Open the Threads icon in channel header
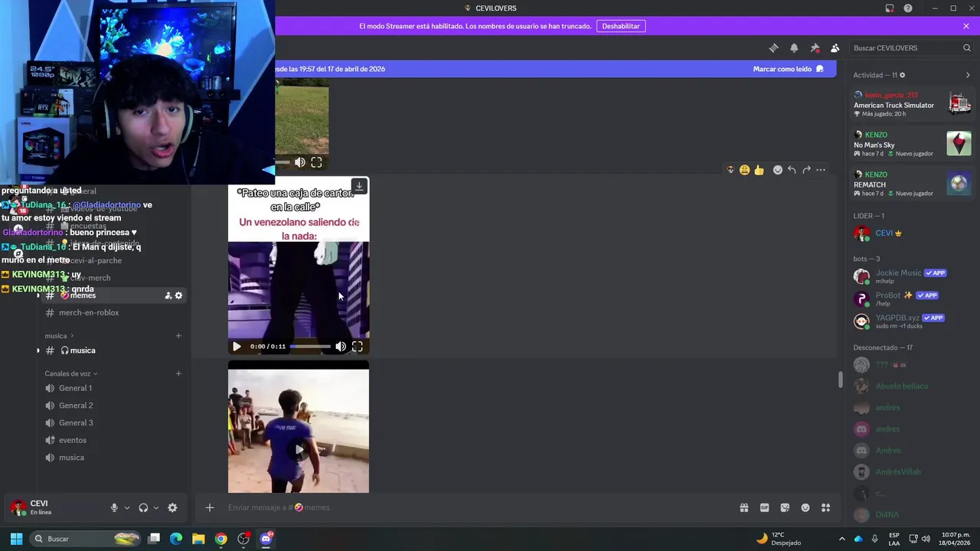Viewport: 980px width, 551px height. 773,47
